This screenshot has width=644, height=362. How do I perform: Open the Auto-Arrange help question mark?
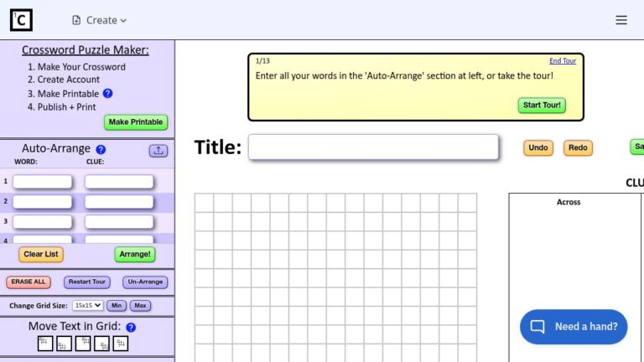[101, 149]
